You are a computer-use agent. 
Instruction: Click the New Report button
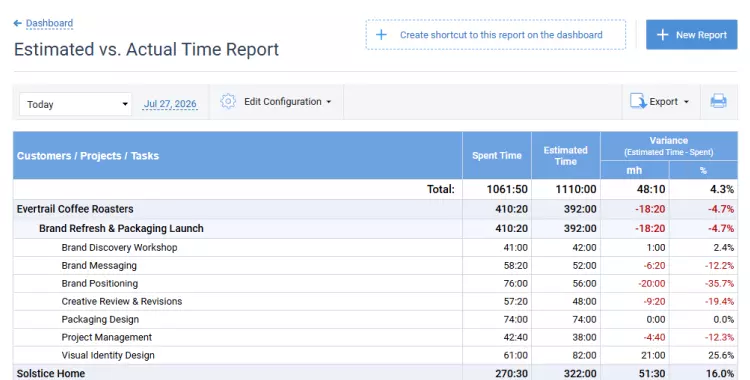point(691,34)
